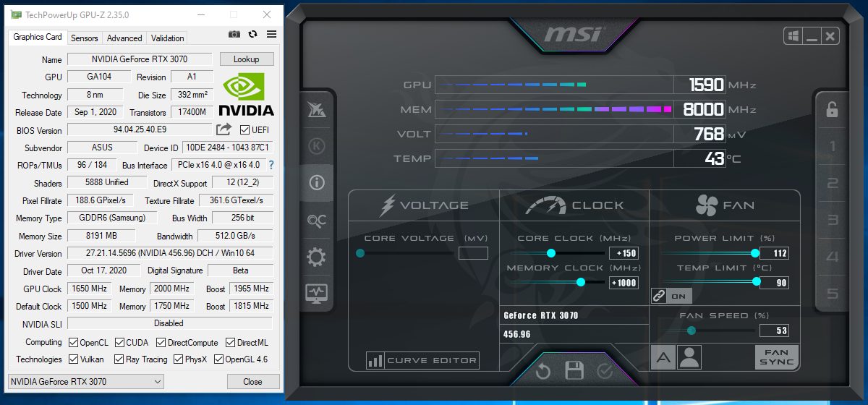Image resolution: width=868 pixels, height=405 pixels.
Task: Click the temp limit 90 value field
Action: 774,283
